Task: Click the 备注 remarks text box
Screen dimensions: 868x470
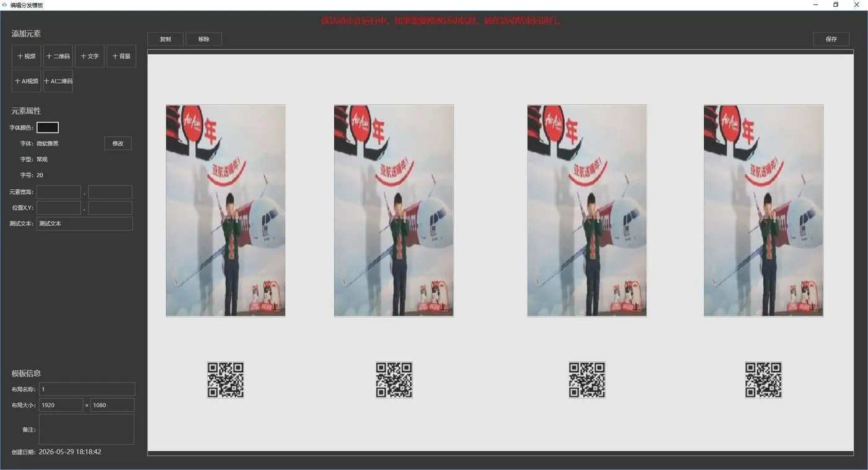Action: tap(87, 429)
